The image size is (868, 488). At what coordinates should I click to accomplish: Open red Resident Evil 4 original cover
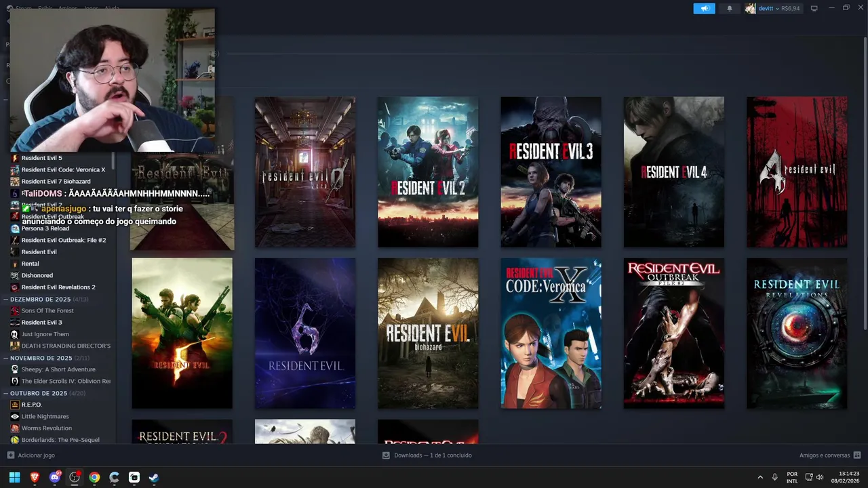pyautogui.click(x=797, y=172)
